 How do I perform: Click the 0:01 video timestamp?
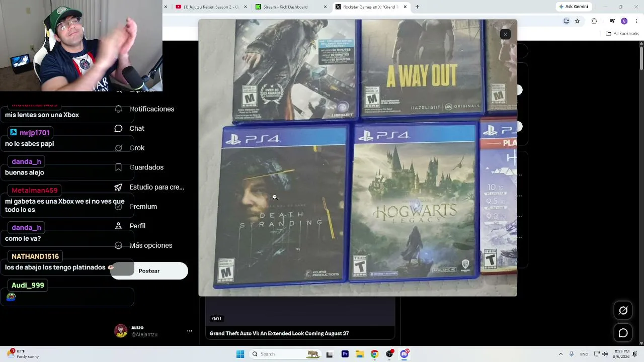point(217,319)
